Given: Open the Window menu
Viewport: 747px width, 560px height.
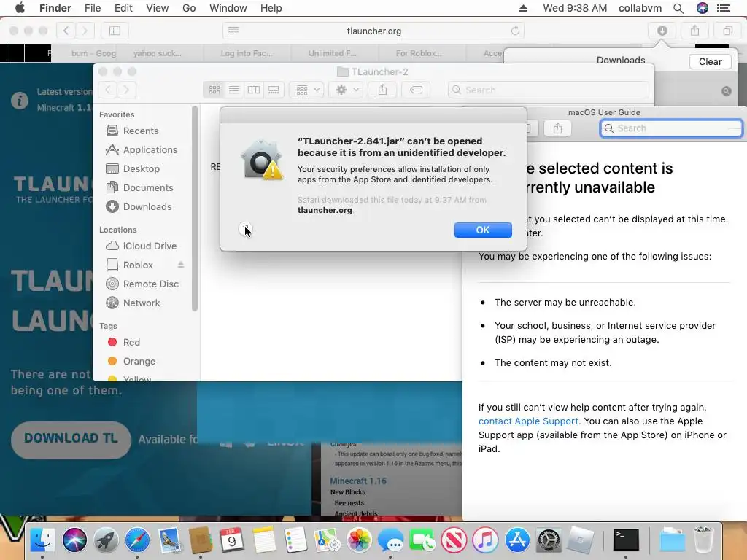Looking at the screenshot, I should [x=228, y=8].
